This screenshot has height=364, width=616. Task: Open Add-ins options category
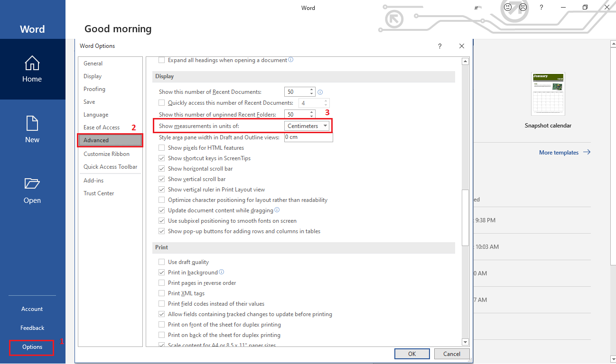pos(110,181)
